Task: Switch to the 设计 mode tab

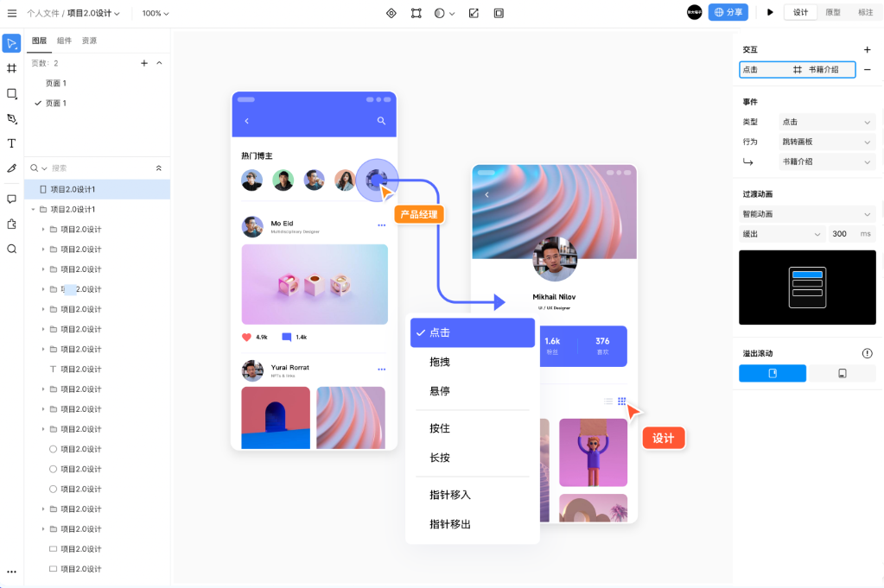Action: tap(800, 12)
